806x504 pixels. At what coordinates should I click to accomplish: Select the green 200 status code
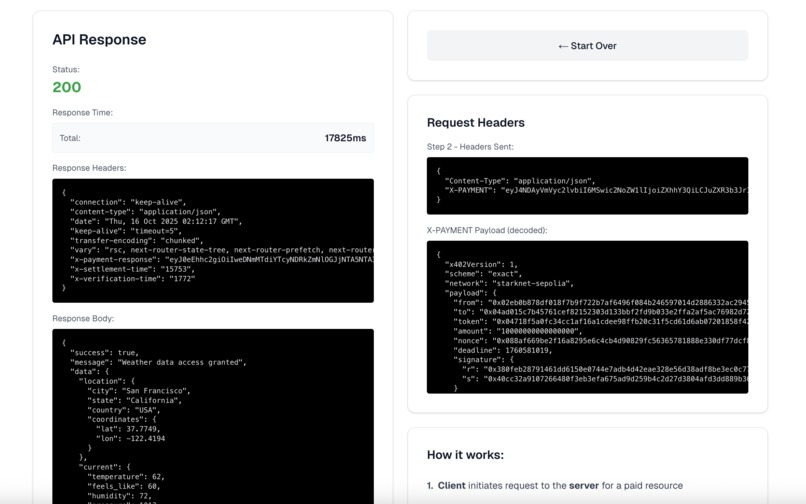[67, 87]
